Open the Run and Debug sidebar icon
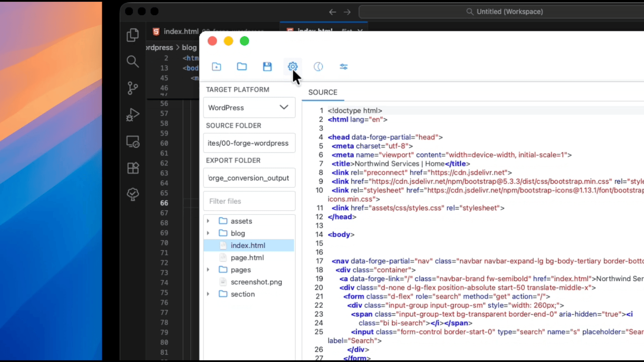Image resolution: width=644 pixels, height=362 pixels. pyautogui.click(x=133, y=115)
